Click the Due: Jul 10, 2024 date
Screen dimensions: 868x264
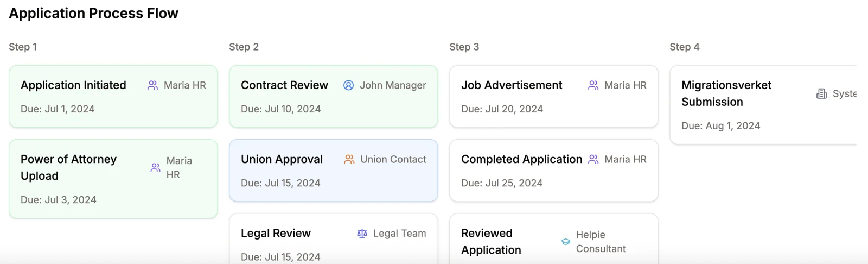[x=280, y=109]
